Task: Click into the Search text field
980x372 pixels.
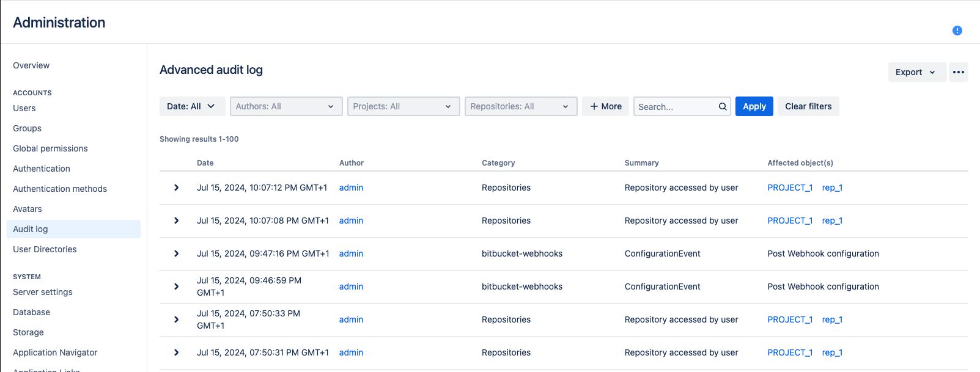Action: [675, 106]
